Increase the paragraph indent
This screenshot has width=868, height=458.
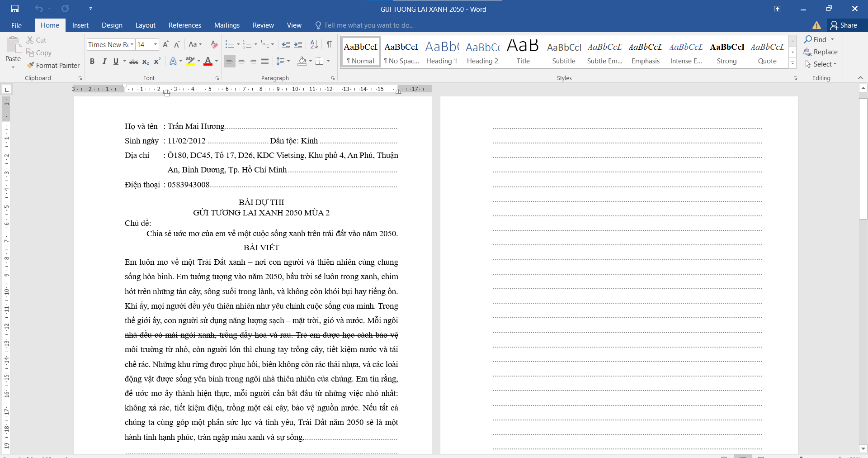(x=297, y=44)
